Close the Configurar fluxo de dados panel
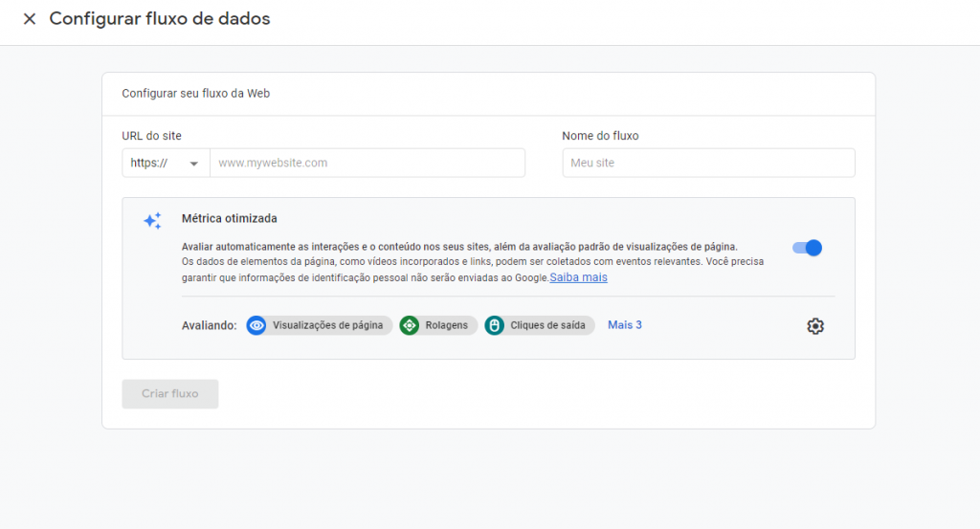This screenshot has width=980, height=529. [x=30, y=19]
